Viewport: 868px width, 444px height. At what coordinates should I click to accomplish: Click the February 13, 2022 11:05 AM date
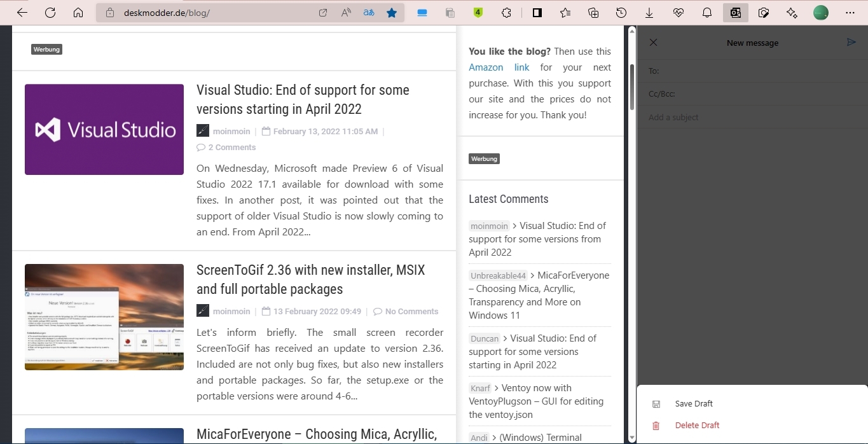325,132
